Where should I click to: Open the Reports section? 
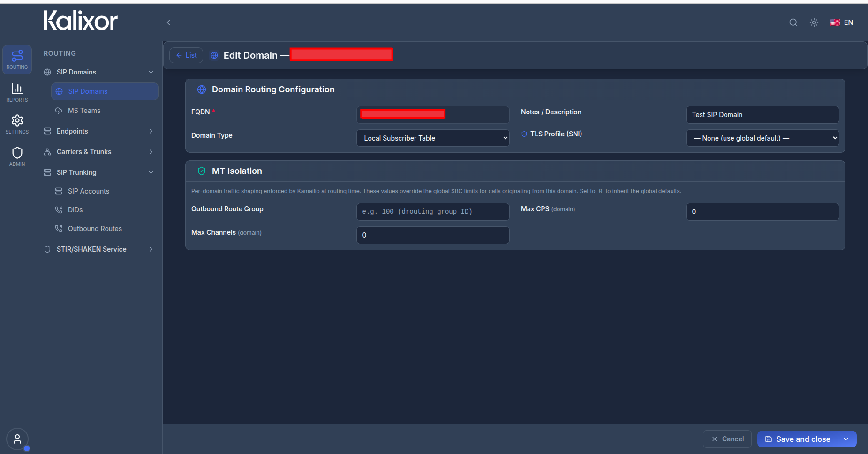[x=17, y=92]
